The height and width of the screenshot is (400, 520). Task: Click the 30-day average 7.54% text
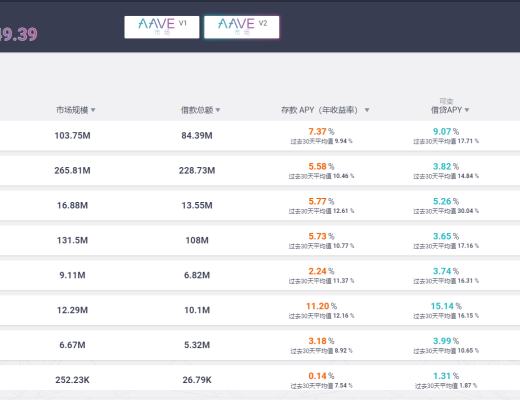321,386
